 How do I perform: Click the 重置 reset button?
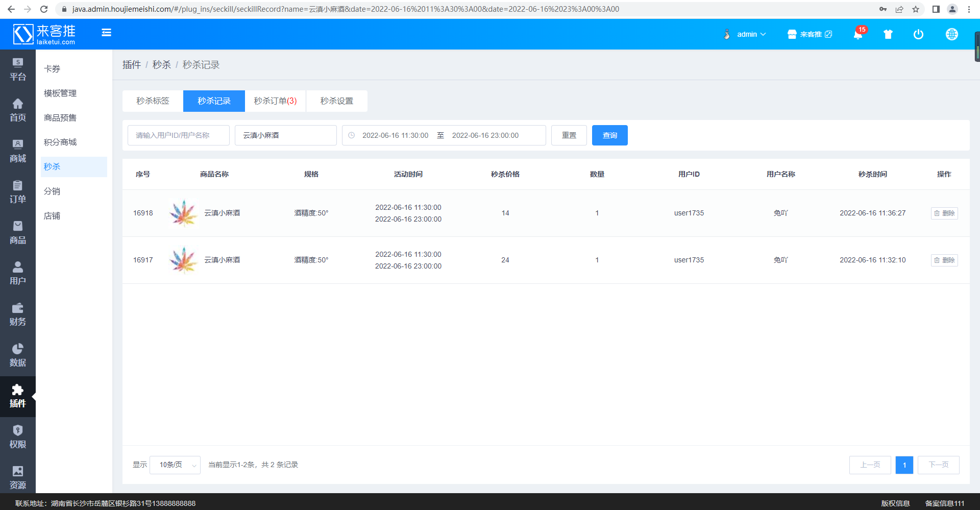click(569, 135)
